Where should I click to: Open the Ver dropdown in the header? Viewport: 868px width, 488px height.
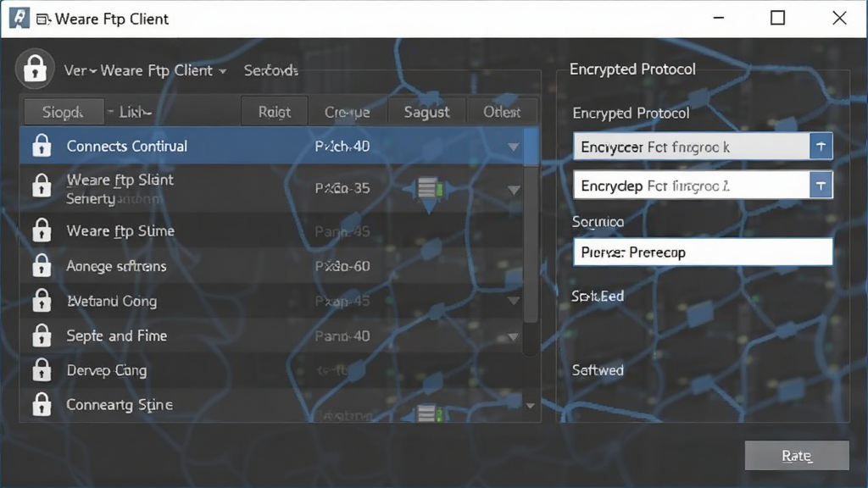(81, 70)
